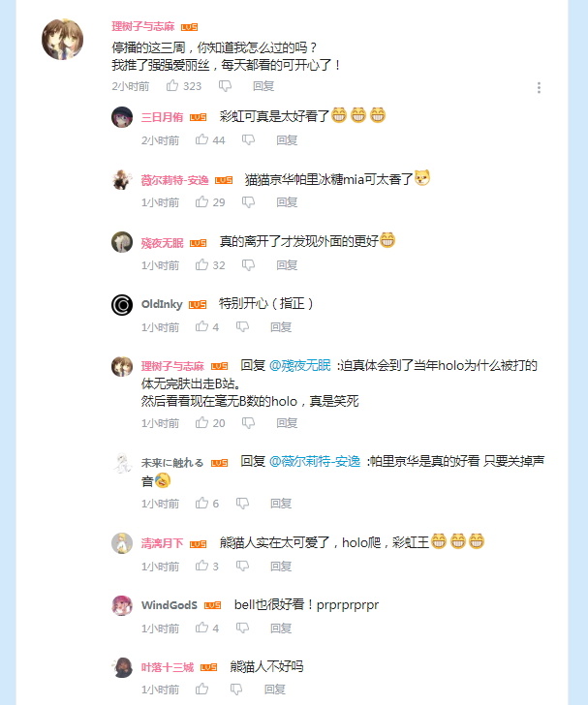The image size is (588, 705).
Task: Thumbs-down WindGodS's bell comment
Action: coord(242,628)
